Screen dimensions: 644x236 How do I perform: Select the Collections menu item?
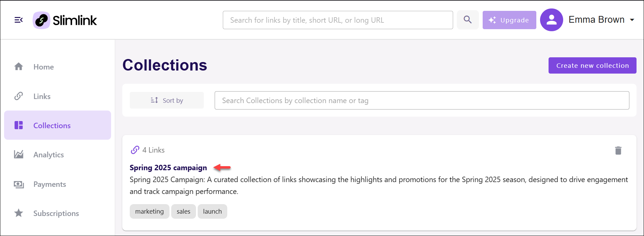pos(58,125)
